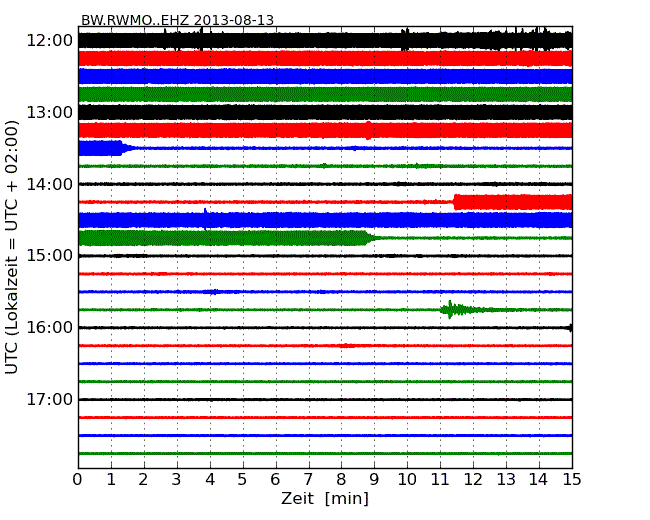Image resolution: width=650 pixels, height=520 pixels.
Task: Click the UTC Lokalzeit y-axis label
Action: 12,247
